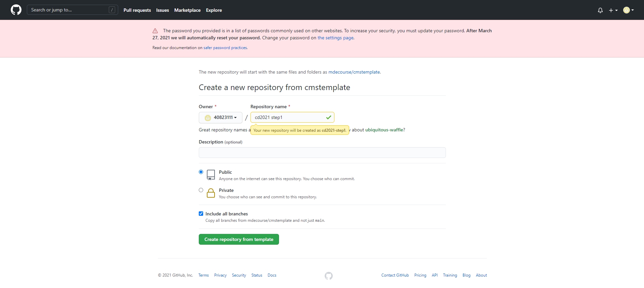
Task: Select the Private visibility radio button
Action: coord(201,190)
